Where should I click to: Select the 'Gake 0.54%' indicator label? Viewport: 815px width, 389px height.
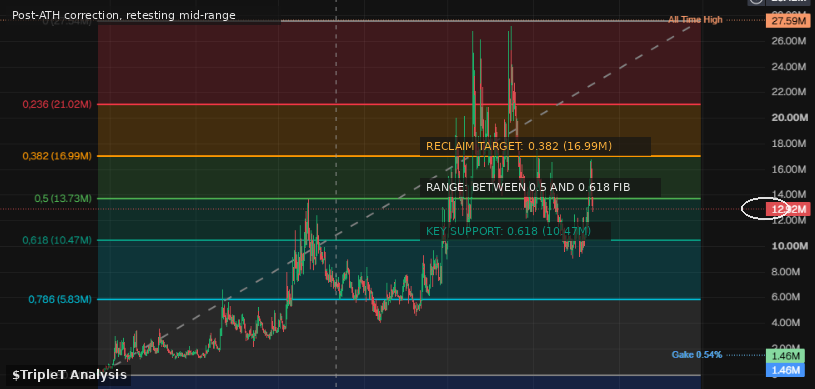point(696,355)
